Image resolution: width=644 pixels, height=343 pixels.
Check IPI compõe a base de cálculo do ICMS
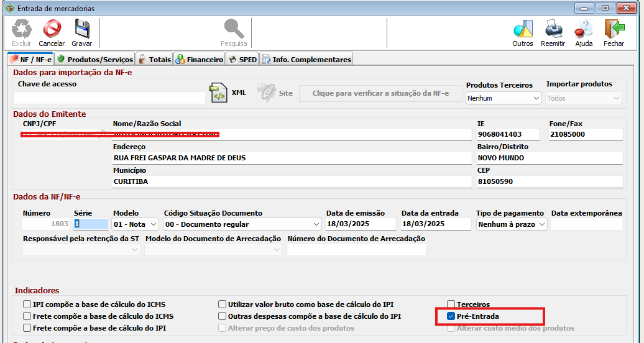pos(27,304)
